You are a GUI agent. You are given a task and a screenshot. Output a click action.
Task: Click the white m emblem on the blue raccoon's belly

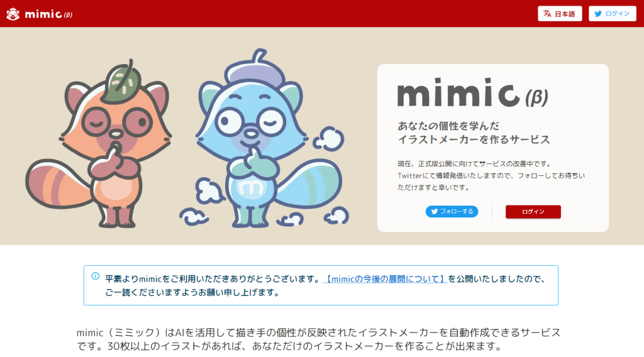tap(251, 187)
